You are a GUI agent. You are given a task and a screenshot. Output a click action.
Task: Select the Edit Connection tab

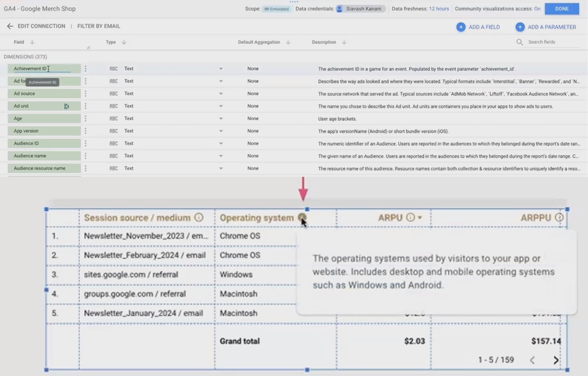tap(41, 26)
